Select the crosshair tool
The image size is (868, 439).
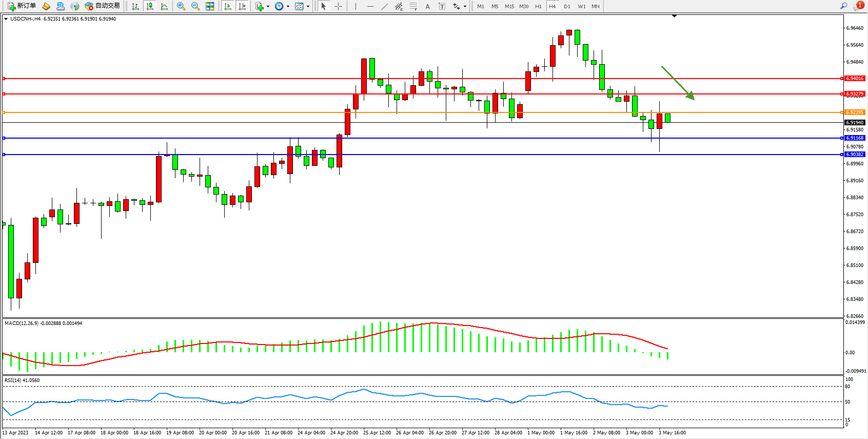coord(339,6)
